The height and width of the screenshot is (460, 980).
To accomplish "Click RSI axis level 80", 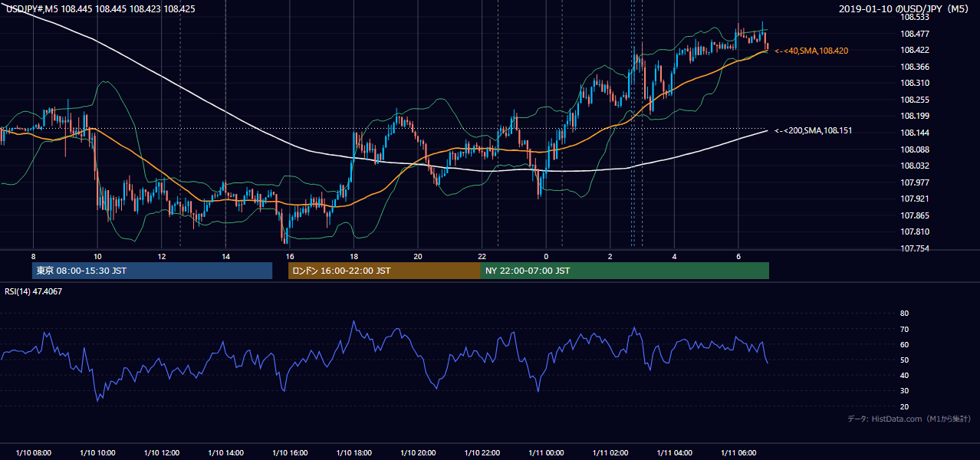I will tap(904, 314).
